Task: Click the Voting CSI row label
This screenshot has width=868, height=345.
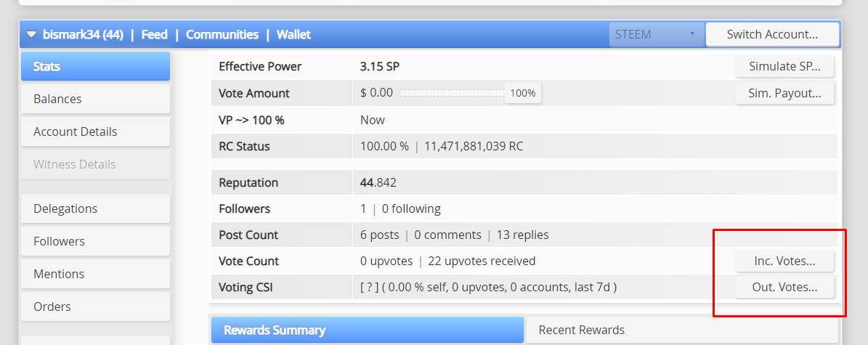Action: (x=246, y=288)
